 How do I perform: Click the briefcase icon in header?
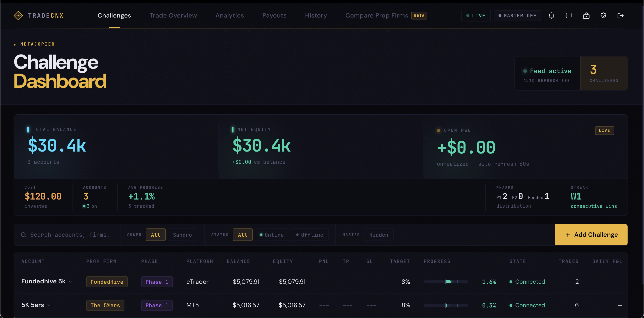click(586, 16)
